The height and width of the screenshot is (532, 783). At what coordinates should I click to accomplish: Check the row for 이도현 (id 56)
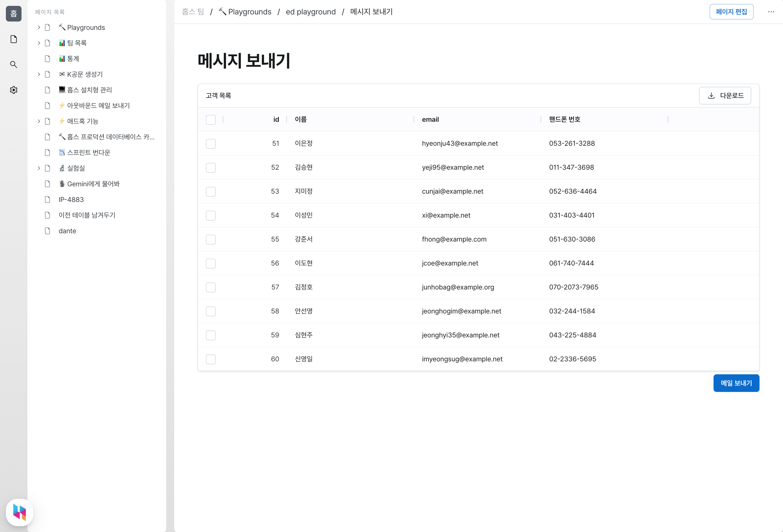point(211,263)
